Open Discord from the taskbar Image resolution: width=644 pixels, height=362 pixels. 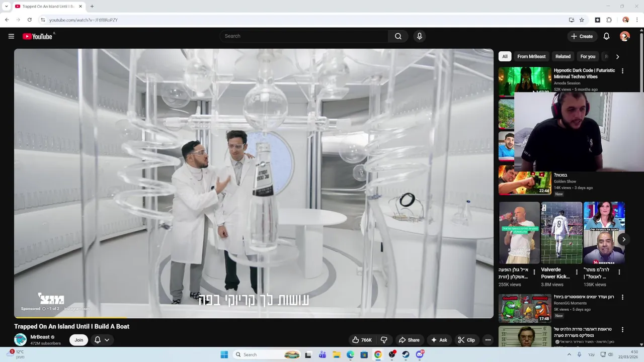pyautogui.click(x=420, y=354)
